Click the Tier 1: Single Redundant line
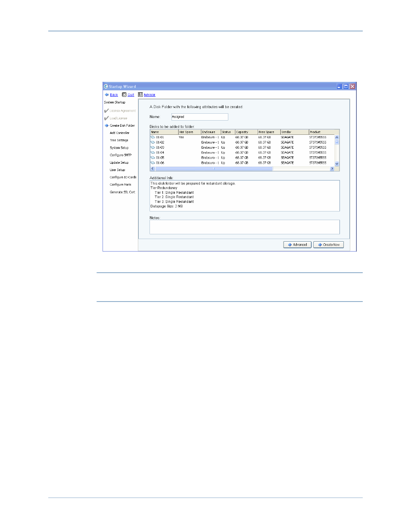 (x=174, y=193)
